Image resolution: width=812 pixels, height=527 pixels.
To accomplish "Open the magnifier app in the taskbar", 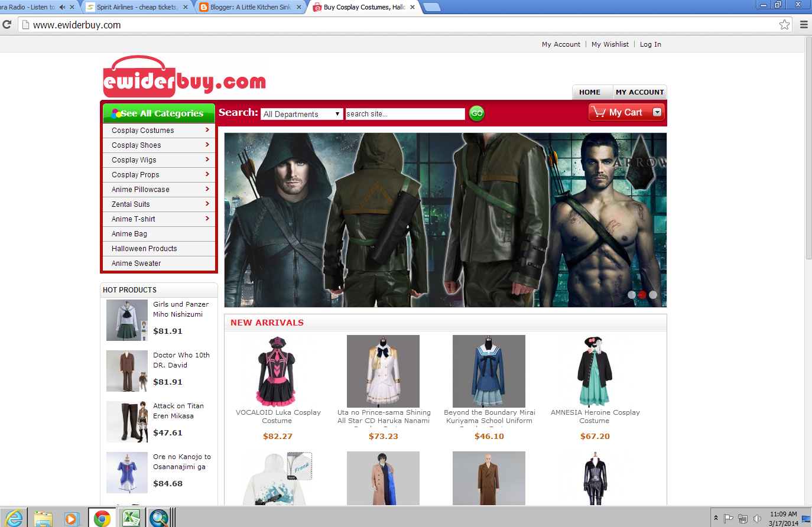I will tap(158, 518).
